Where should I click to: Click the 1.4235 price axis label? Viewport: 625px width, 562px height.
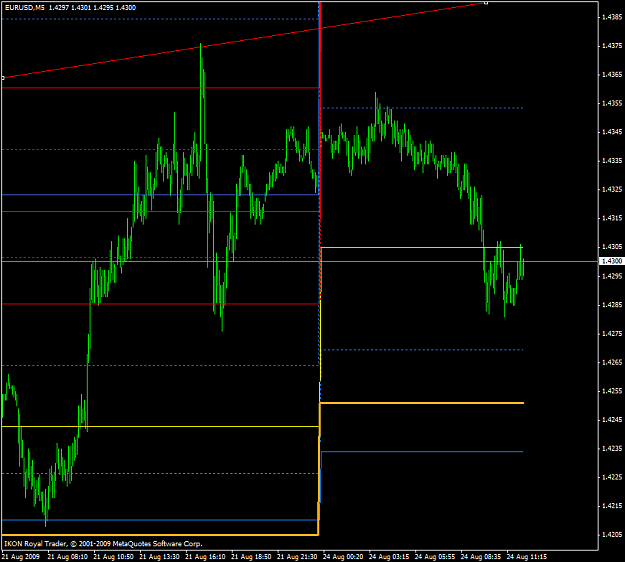click(x=612, y=448)
